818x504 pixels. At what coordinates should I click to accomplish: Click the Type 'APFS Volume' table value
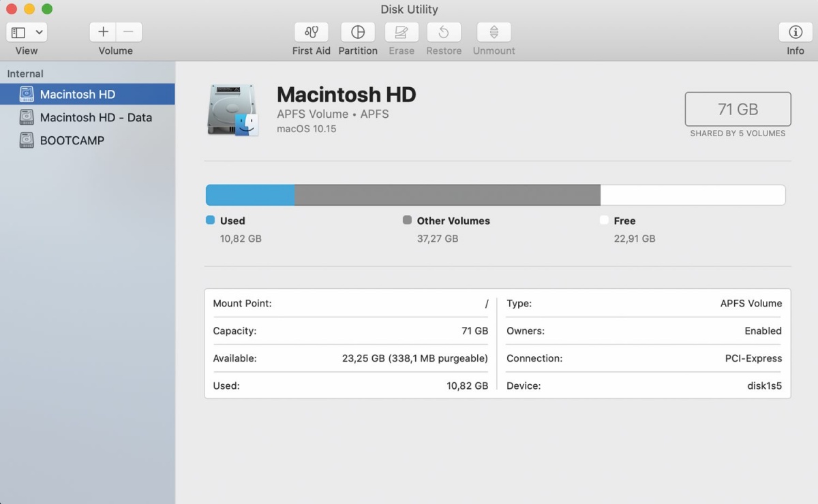(x=751, y=304)
